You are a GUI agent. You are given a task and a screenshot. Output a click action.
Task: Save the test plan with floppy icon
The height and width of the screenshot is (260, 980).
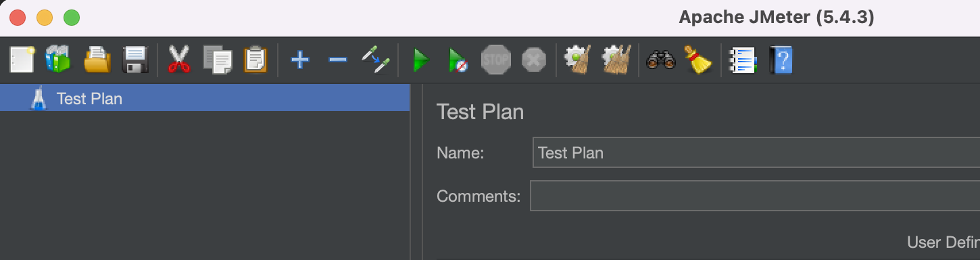coord(135,60)
